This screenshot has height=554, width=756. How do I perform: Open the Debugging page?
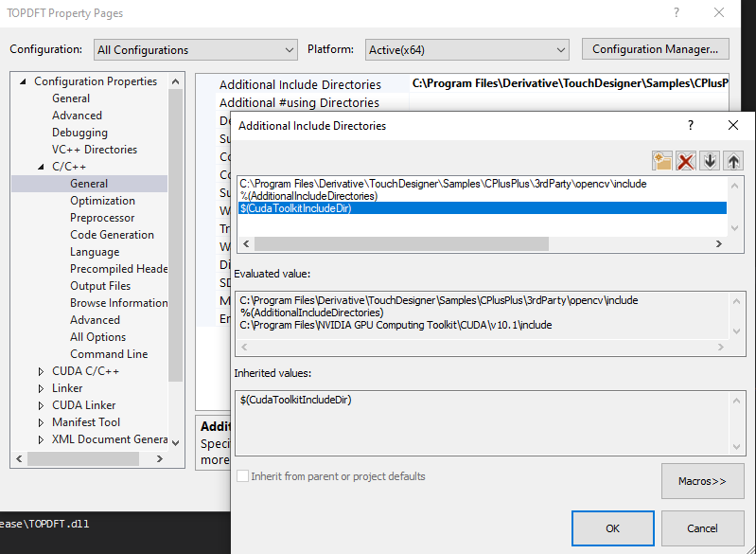79,133
